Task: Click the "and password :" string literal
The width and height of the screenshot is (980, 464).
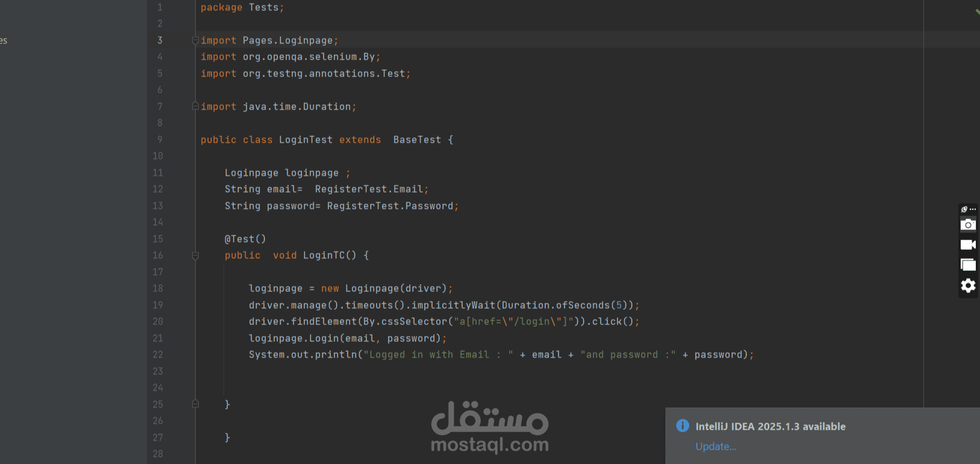Action: point(628,354)
